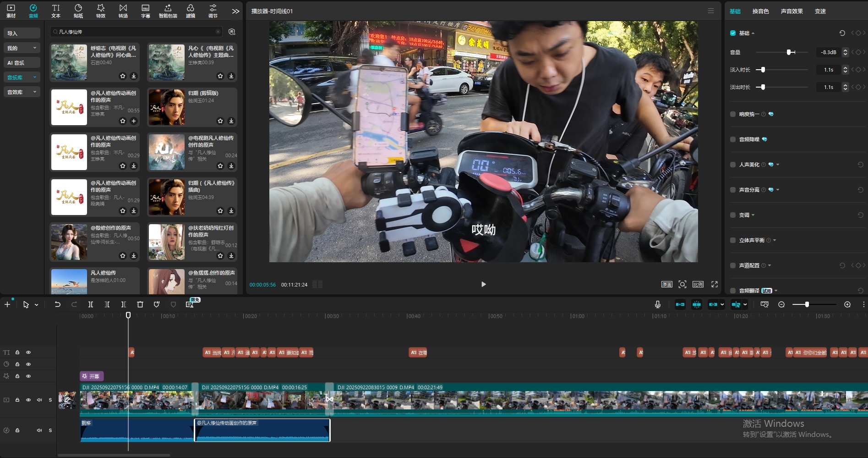Click the 导入 import button

click(x=22, y=33)
